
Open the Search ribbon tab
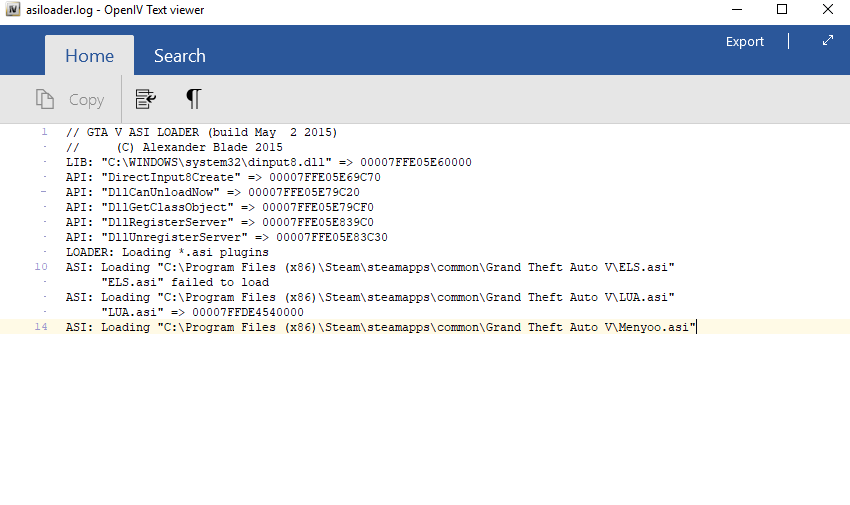point(179,55)
